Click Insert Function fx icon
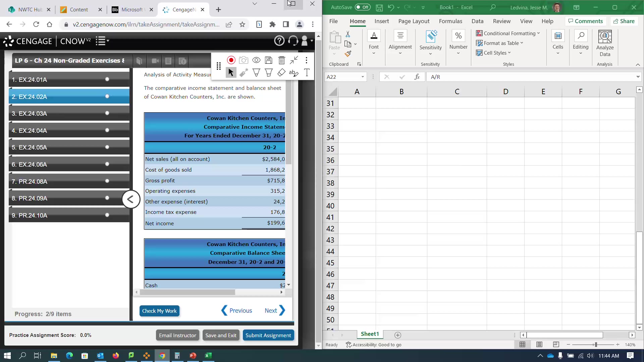 click(x=417, y=77)
